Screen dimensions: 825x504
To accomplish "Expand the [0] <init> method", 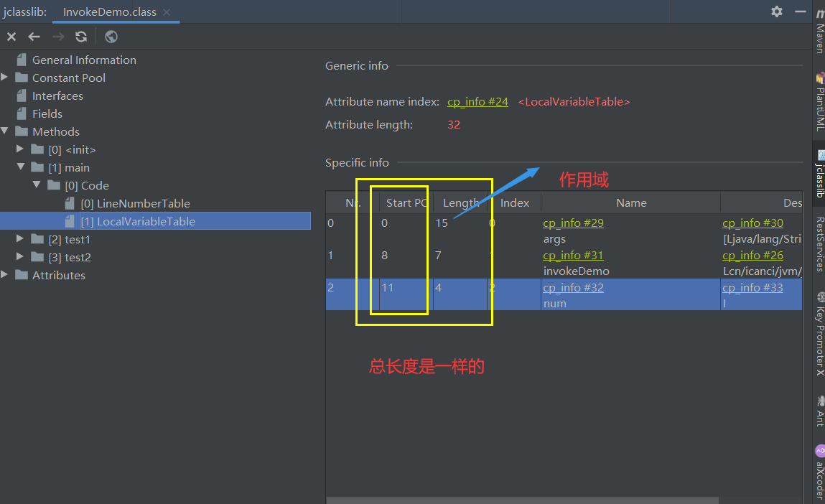I will [x=20, y=149].
